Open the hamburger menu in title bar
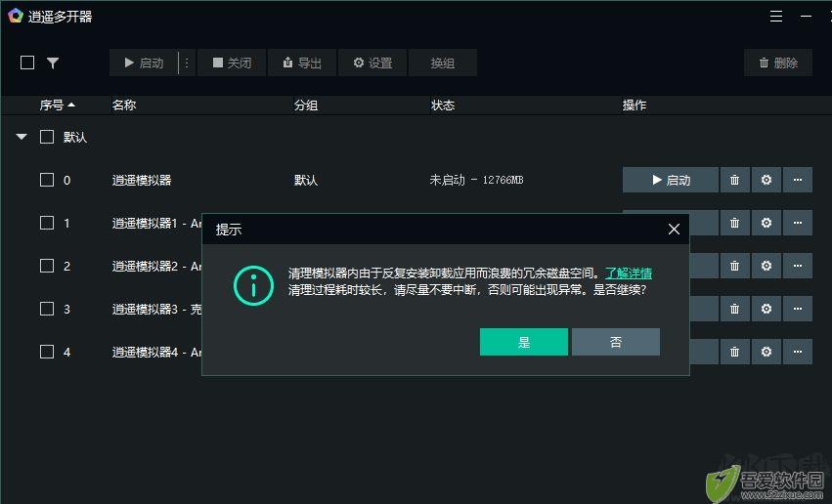 (775, 17)
